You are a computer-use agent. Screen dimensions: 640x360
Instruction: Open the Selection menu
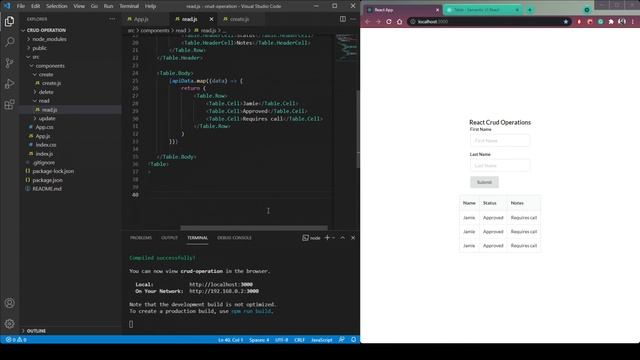click(57, 6)
